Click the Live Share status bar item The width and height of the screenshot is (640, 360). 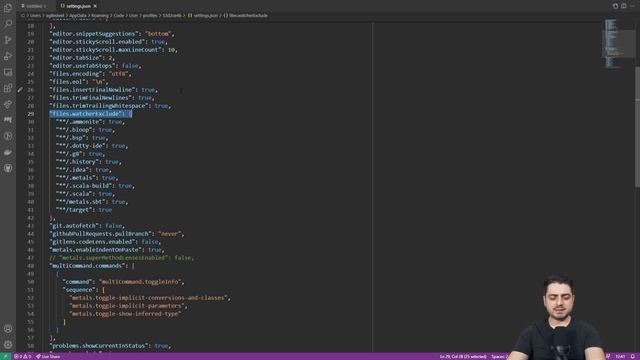pyautogui.click(x=48, y=356)
